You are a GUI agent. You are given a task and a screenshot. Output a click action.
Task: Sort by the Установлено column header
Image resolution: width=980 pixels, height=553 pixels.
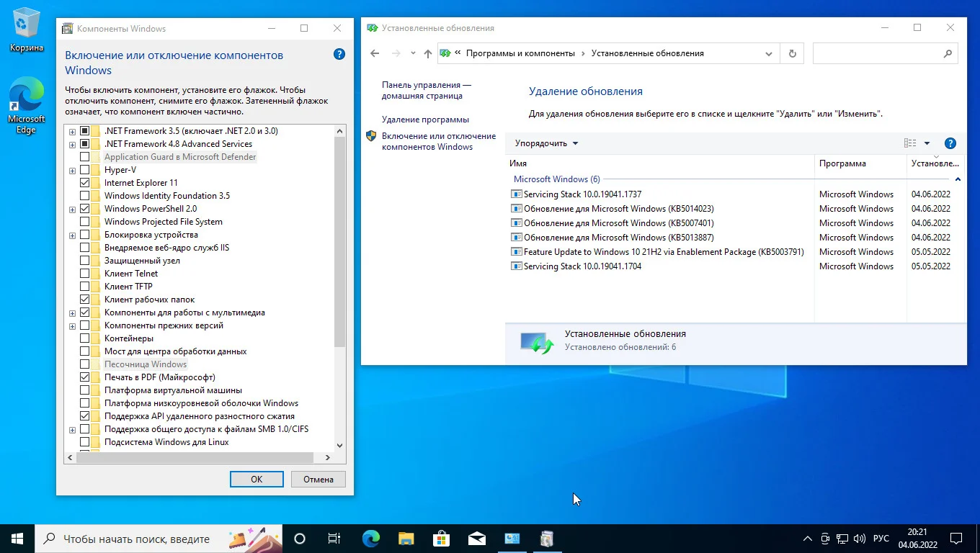[x=936, y=163]
